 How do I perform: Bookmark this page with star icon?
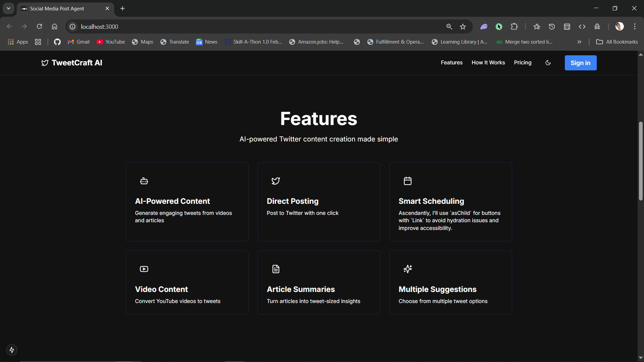coord(463,27)
